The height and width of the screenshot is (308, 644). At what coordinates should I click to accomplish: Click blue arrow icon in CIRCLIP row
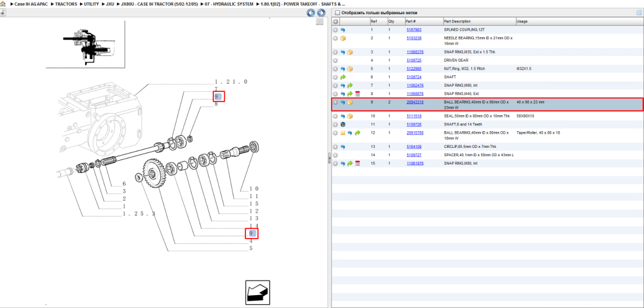point(343,147)
